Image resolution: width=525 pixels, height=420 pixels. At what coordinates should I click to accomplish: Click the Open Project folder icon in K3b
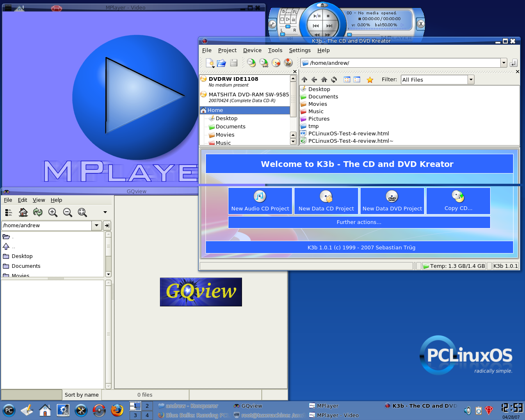tap(221, 63)
